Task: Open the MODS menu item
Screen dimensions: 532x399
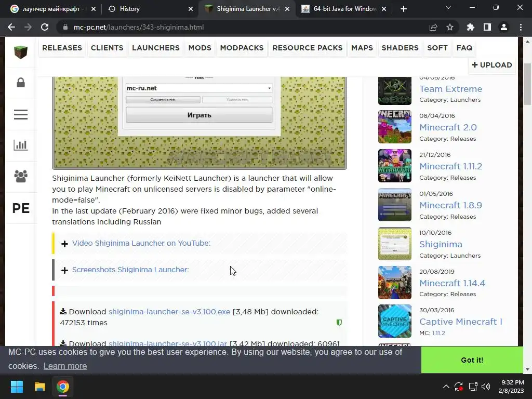Action: [200, 48]
